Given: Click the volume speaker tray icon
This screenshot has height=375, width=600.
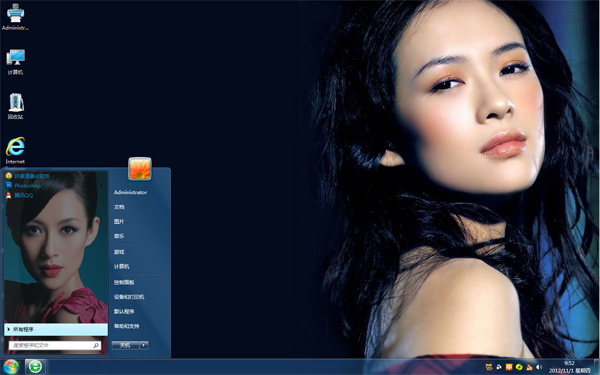Looking at the screenshot, I should (x=539, y=367).
